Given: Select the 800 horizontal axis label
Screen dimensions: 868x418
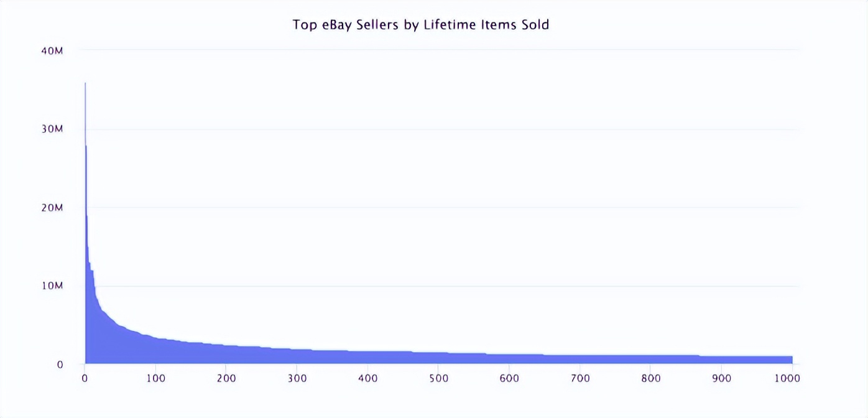Looking at the screenshot, I should 651,378.
